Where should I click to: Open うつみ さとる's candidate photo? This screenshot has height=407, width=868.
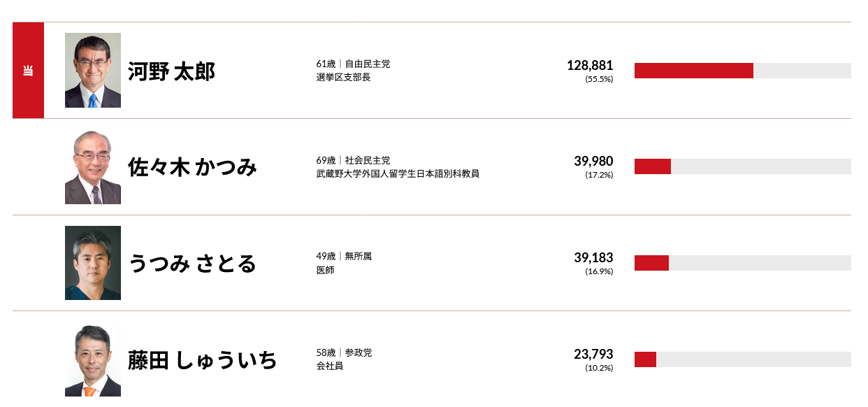[93, 263]
